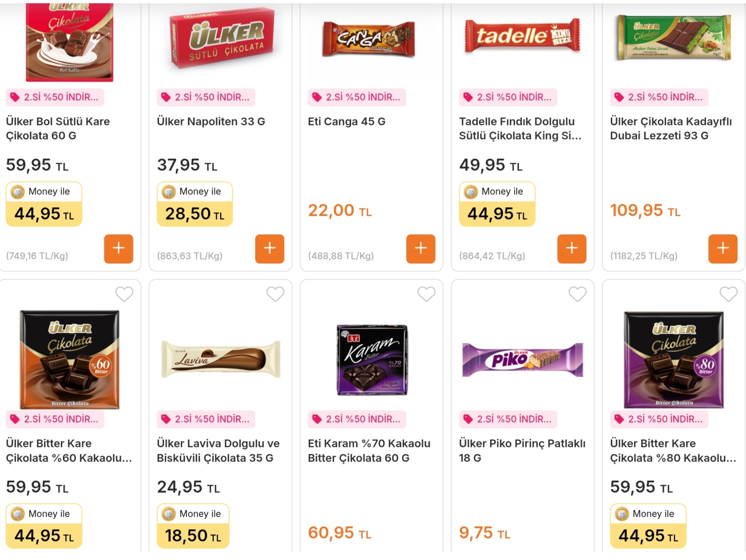This screenshot has width=746, height=560.
Task: Click Money ile 18,50 TL Laviva price
Action: pyautogui.click(x=193, y=527)
